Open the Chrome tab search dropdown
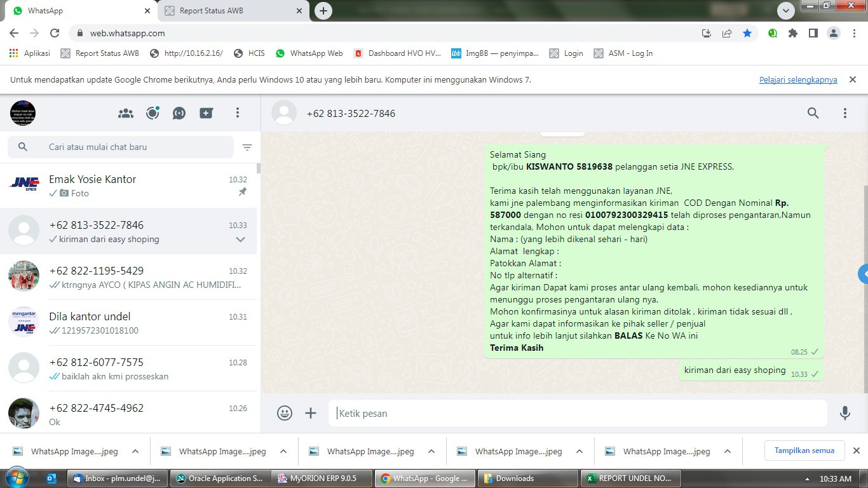Screen dimensions: 868x488 click(x=786, y=11)
